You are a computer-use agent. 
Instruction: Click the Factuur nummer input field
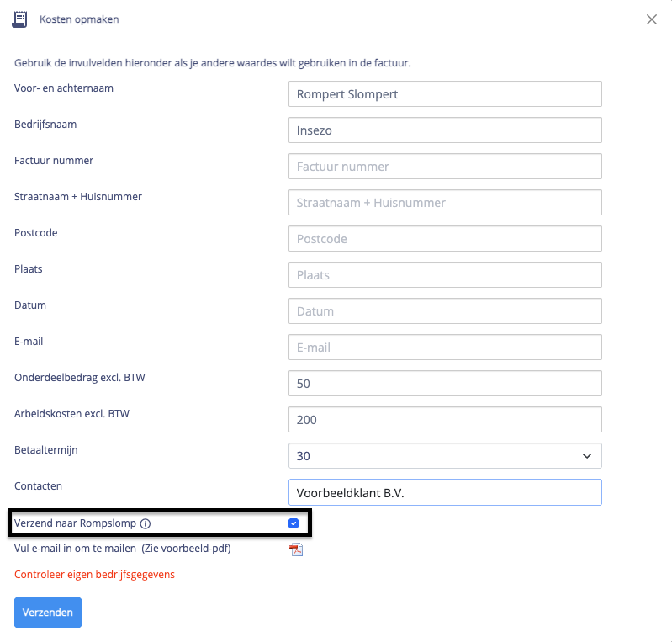coord(445,166)
